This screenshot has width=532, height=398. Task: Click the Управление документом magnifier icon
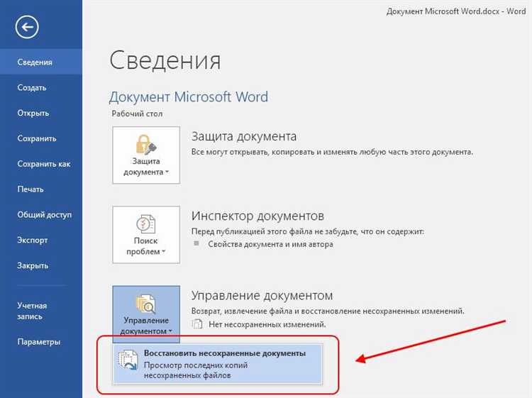tap(146, 304)
